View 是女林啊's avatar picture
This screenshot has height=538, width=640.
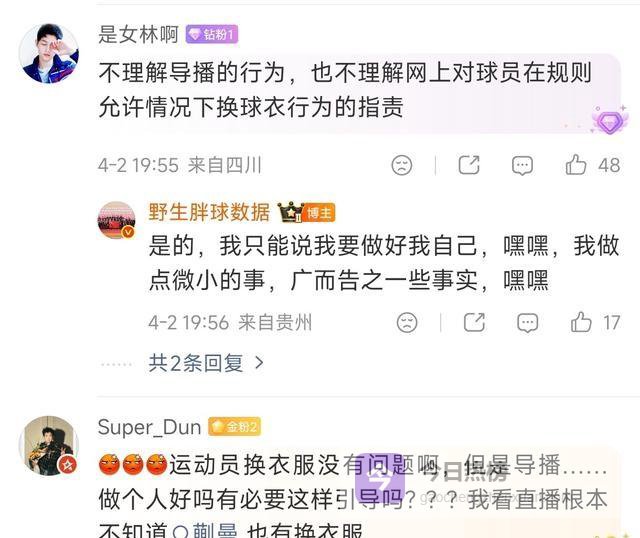coord(49,53)
